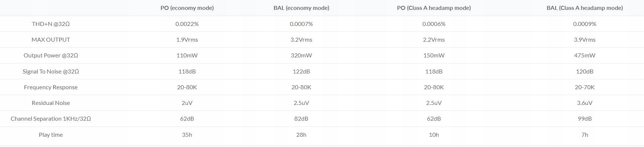Select the Residual Noise row label

(51, 103)
